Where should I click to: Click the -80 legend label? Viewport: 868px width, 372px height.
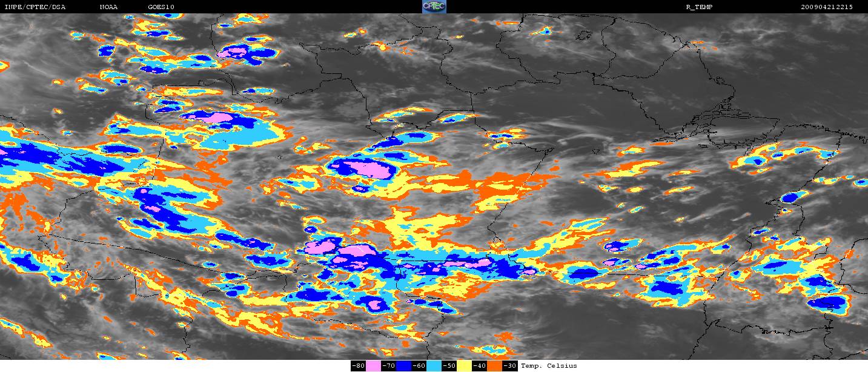tap(358, 366)
